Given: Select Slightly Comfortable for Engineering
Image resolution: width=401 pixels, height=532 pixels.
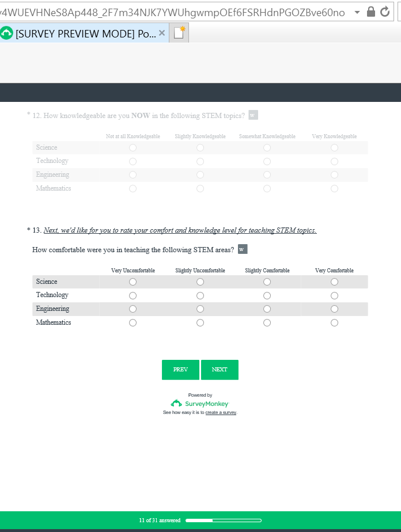Looking at the screenshot, I should click(267, 309).
